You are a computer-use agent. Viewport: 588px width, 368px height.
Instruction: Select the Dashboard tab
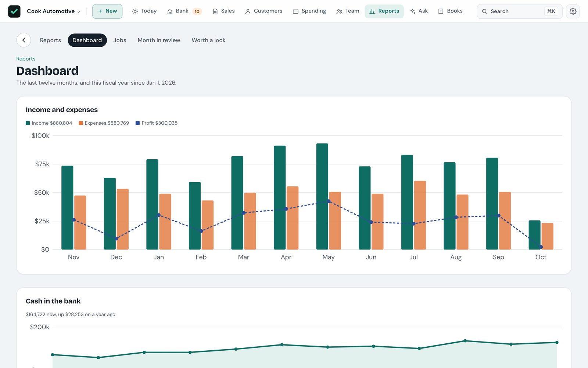(87, 40)
